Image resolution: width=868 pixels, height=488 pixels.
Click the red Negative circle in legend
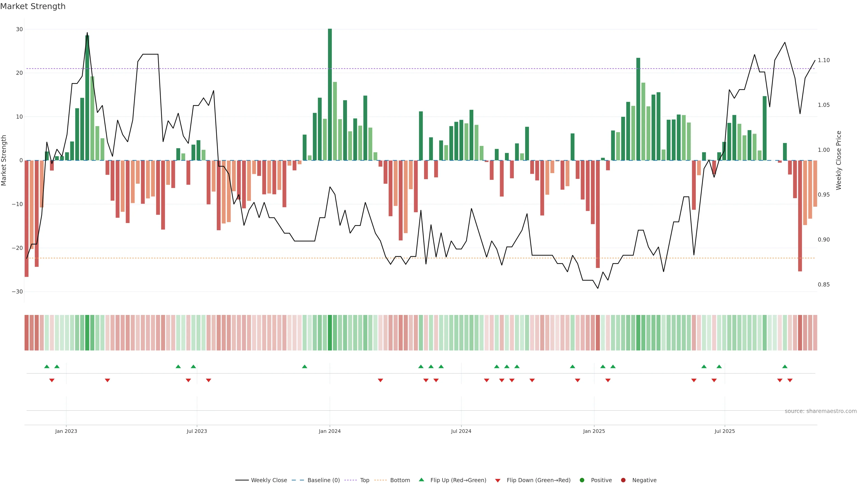(x=623, y=480)
